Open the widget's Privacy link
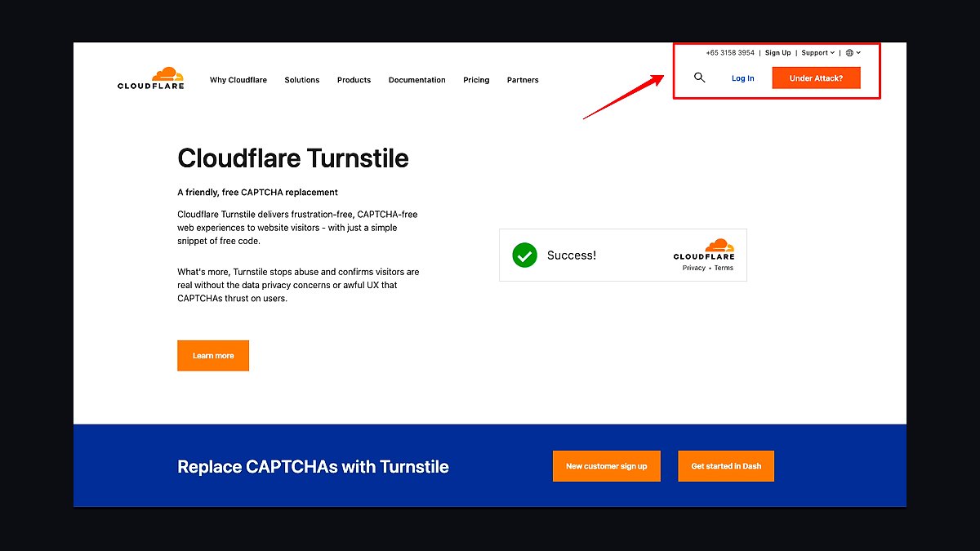This screenshot has height=551, width=980. coord(694,268)
